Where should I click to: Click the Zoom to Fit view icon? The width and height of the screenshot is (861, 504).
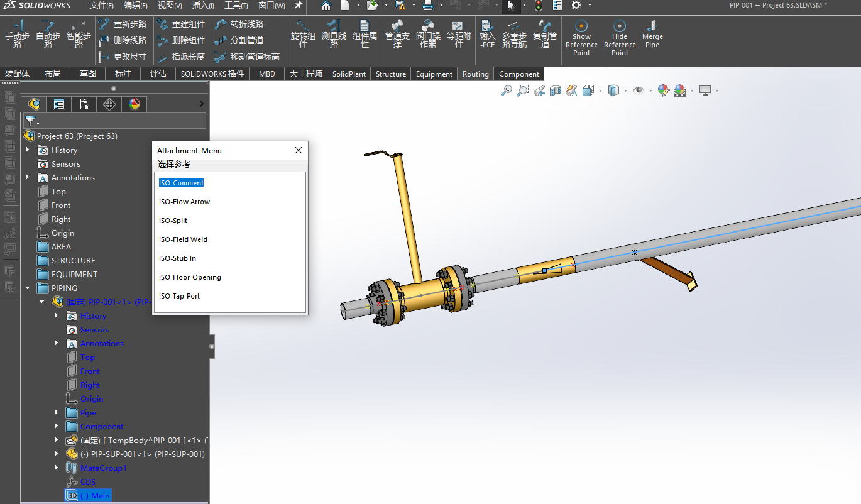(506, 90)
